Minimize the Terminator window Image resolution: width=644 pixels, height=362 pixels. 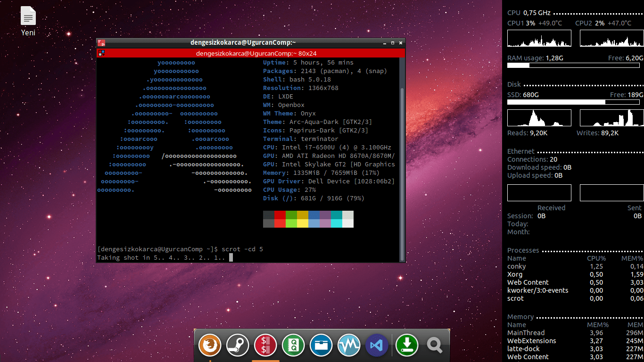pyautogui.click(x=385, y=42)
